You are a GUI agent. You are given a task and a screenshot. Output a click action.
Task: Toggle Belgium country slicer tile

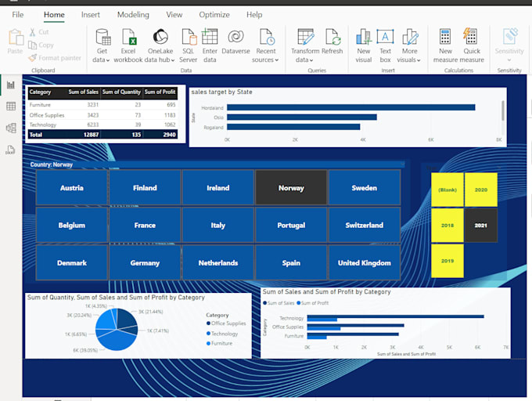[x=72, y=225]
